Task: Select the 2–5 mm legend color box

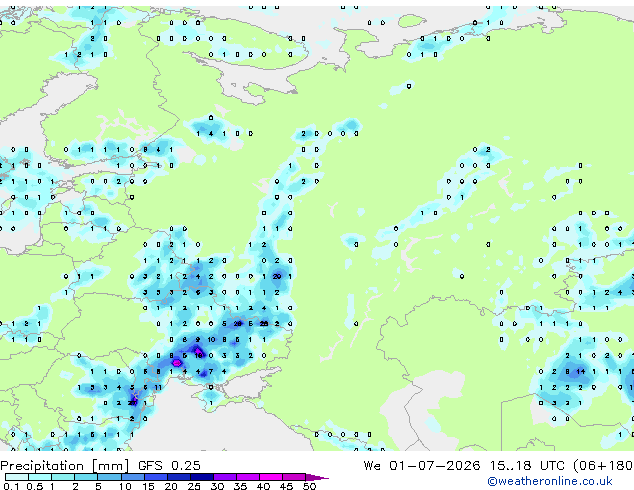Action: [x=86, y=477]
